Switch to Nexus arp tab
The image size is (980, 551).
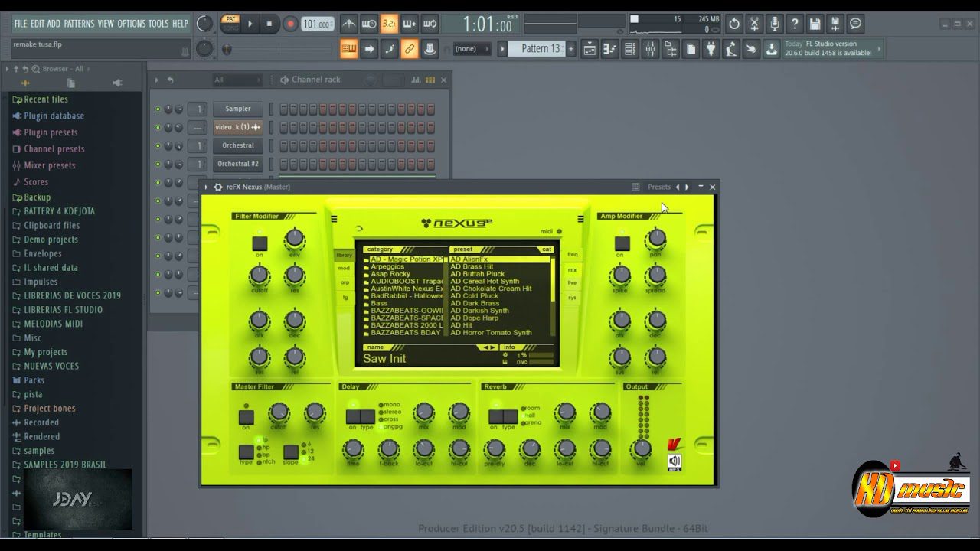[345, 282]
